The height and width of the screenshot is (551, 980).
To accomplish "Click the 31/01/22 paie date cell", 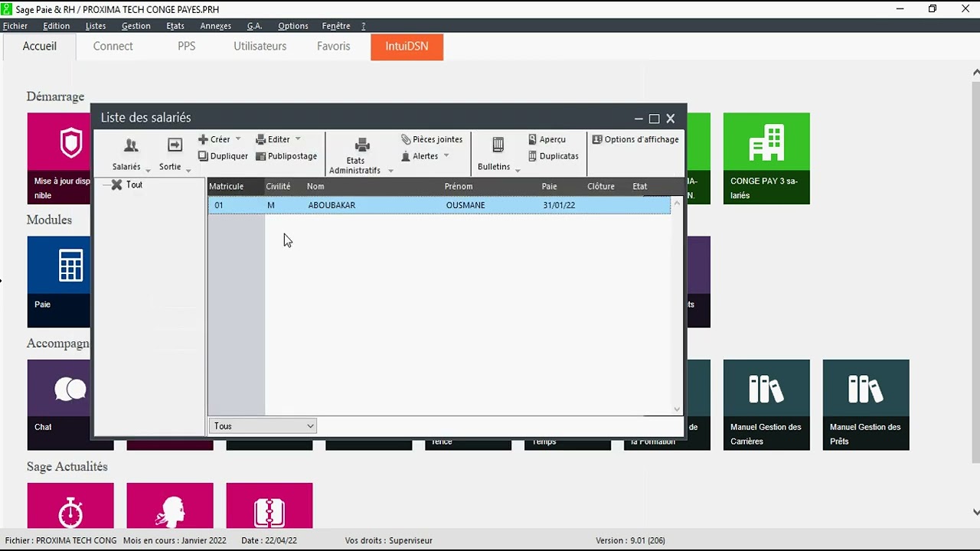I will pos(559,205).
